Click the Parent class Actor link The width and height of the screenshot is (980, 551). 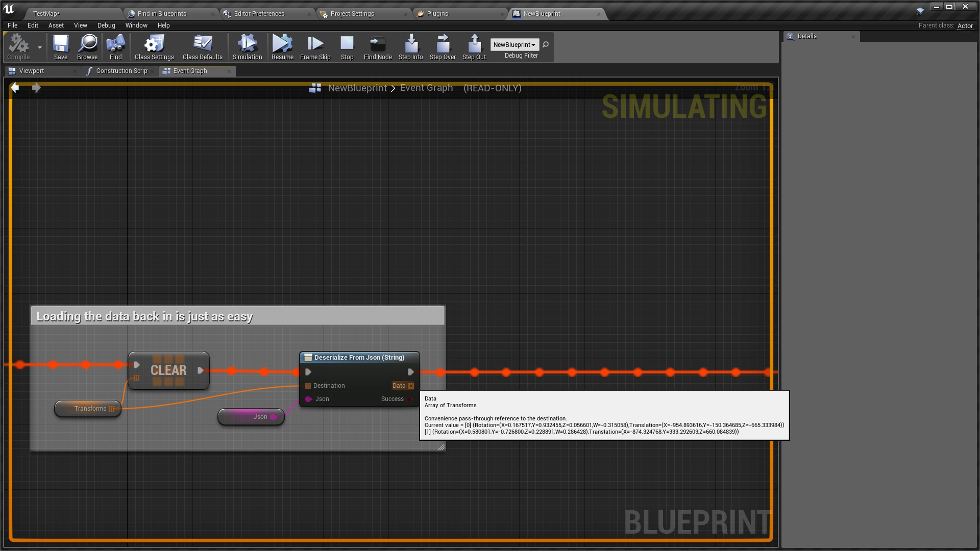[x=965, y=26]
